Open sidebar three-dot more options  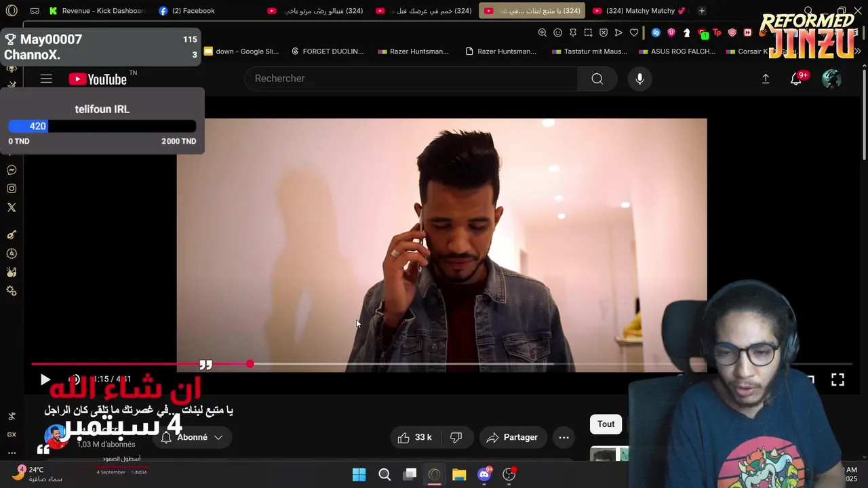[x=12, y=452]
